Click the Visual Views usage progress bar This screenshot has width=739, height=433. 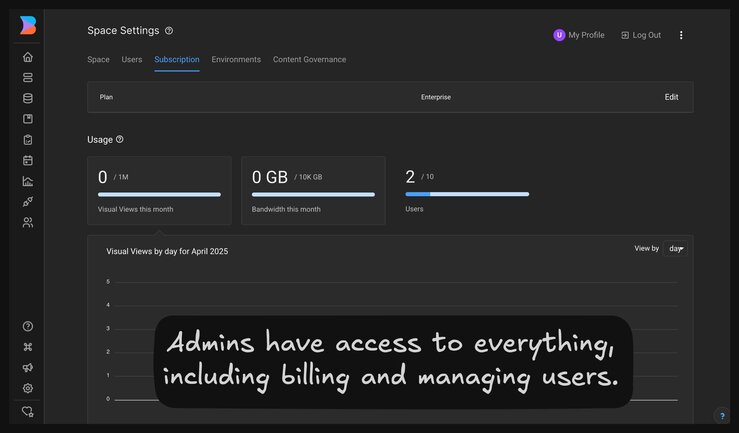(159, 195)
